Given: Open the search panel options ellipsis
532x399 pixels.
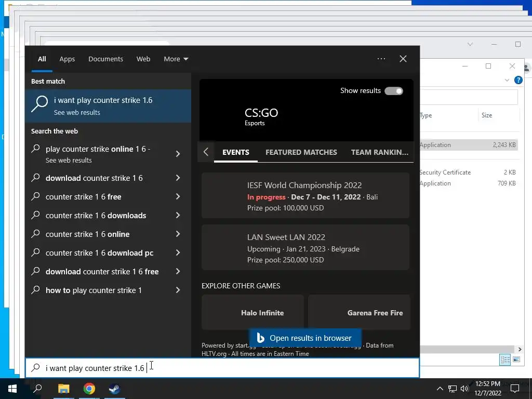Looking at the screenshot, I should click(381, 59).
